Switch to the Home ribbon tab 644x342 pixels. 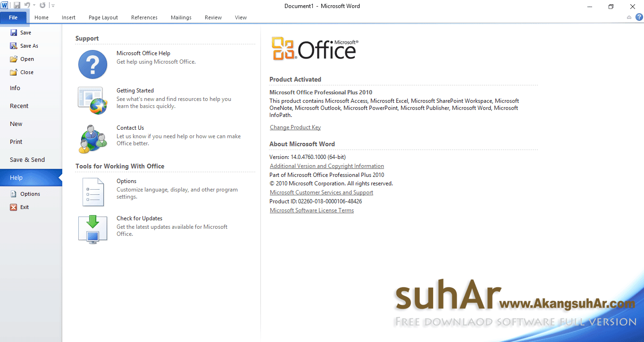point(42,17)
